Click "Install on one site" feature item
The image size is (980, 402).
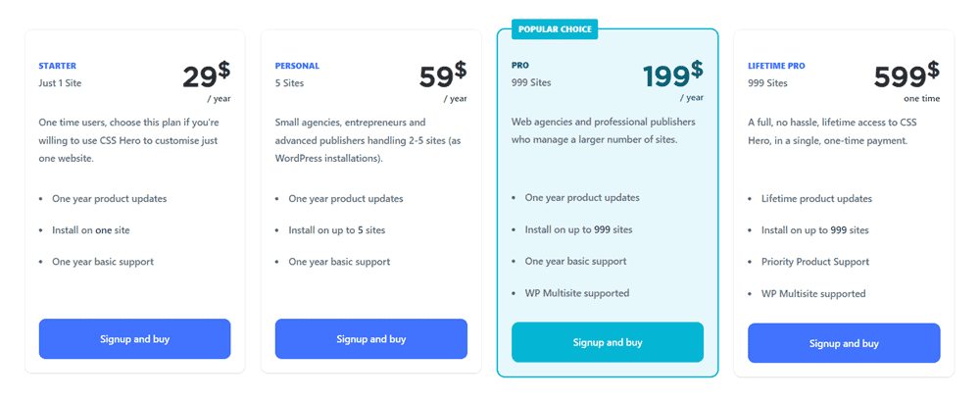pos(91,230)
